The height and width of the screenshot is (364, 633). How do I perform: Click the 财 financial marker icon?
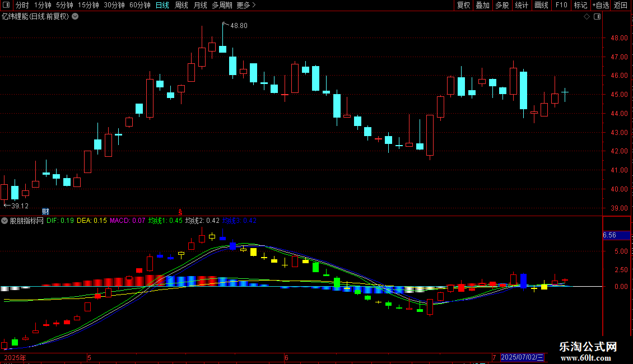(45, 212)
